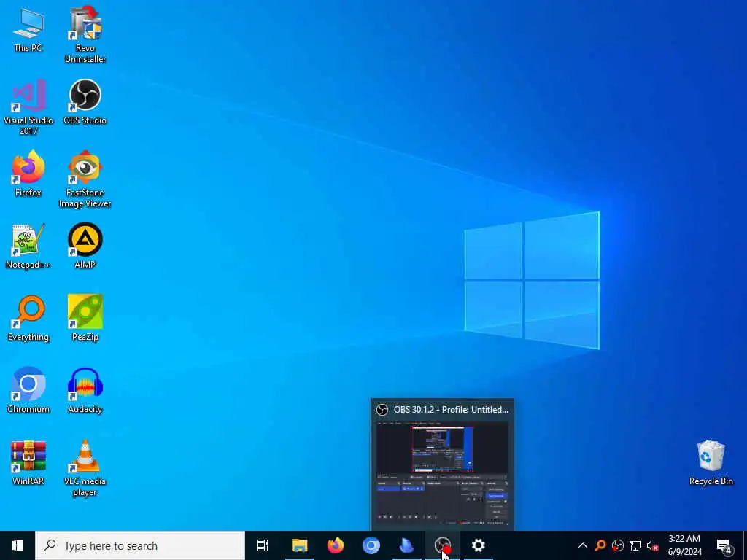Viewport: 747px width, 560px height.
Task: Select the OBS Studio desktop shortcut
Action: coord(85,102)
